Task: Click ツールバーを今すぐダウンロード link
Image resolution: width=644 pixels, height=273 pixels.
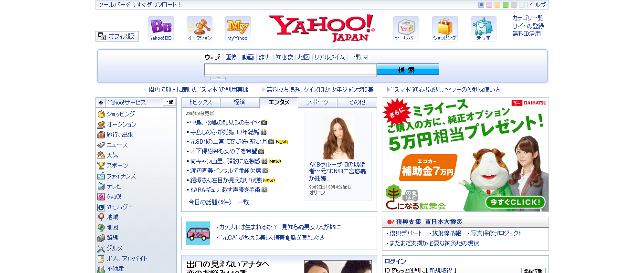Action: pyautogui.click(x=139, y=5)
